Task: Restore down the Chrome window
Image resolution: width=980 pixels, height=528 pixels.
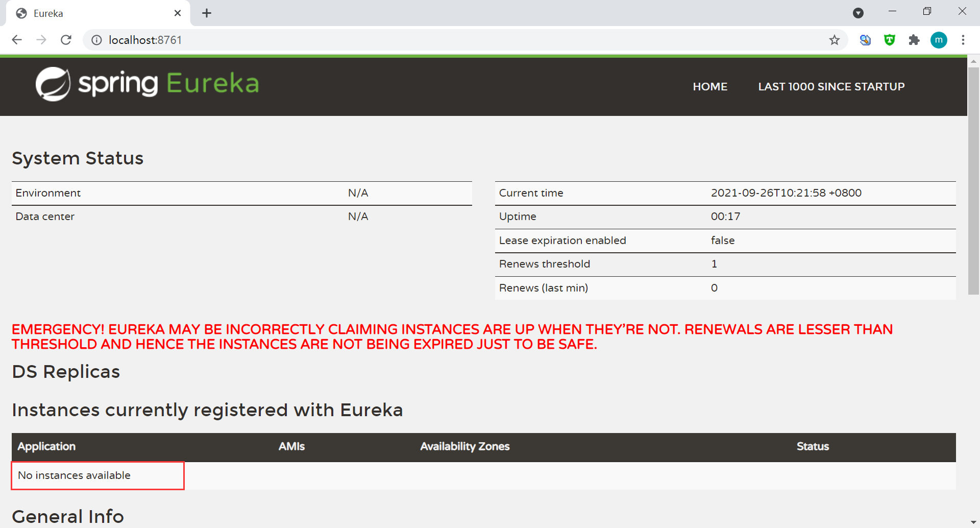Action: (x=927, y=11)
